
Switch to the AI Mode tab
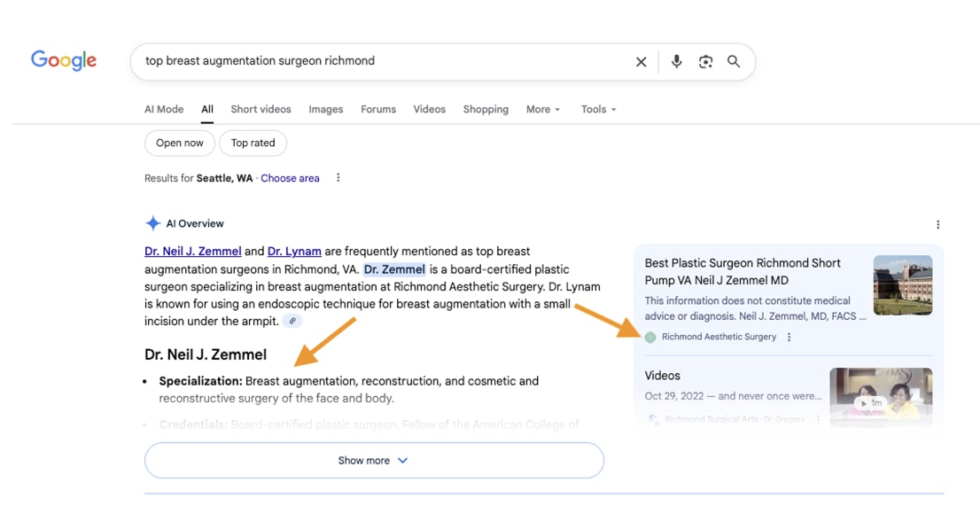pyautogui.click(x=164, y=109)
